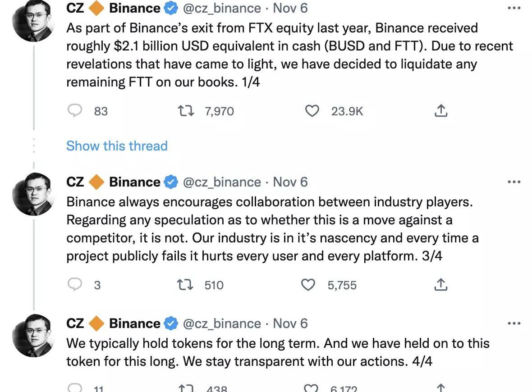This screenshot has height=392, width=532.
Task: Open more options on the 4/4 tweet
Action: 514,323
